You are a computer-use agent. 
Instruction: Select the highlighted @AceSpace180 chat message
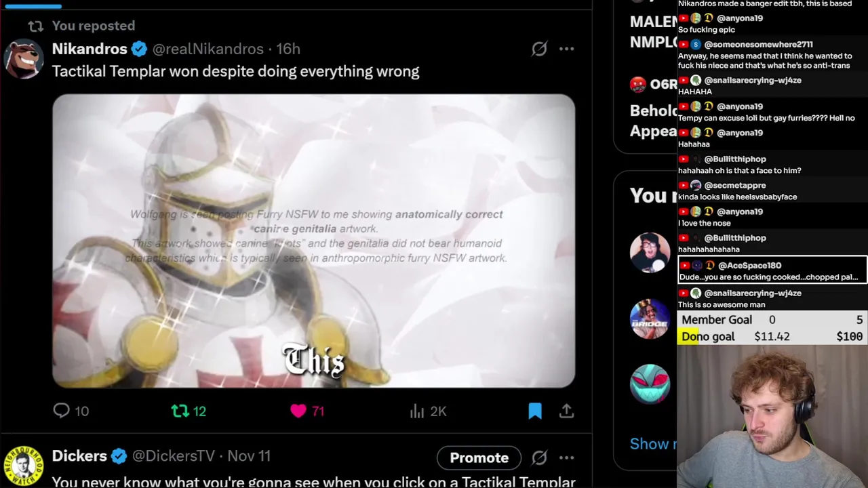tap(772, 270)
